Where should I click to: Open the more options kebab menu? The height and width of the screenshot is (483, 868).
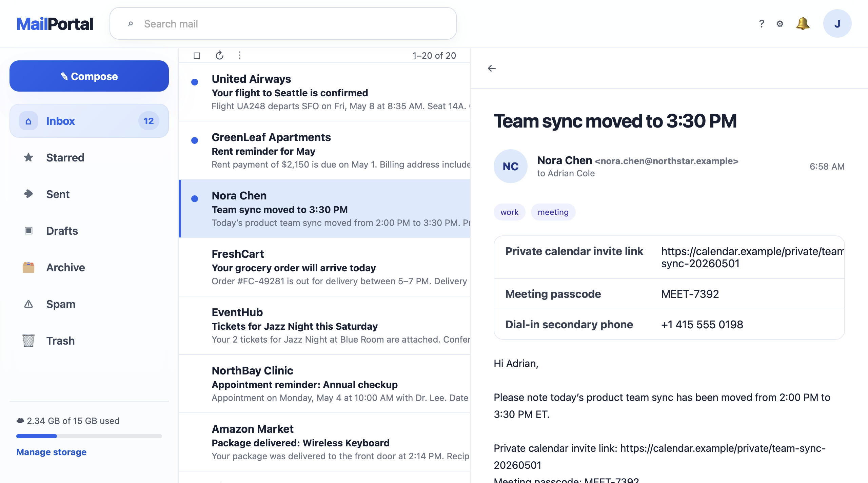point(240,55)
